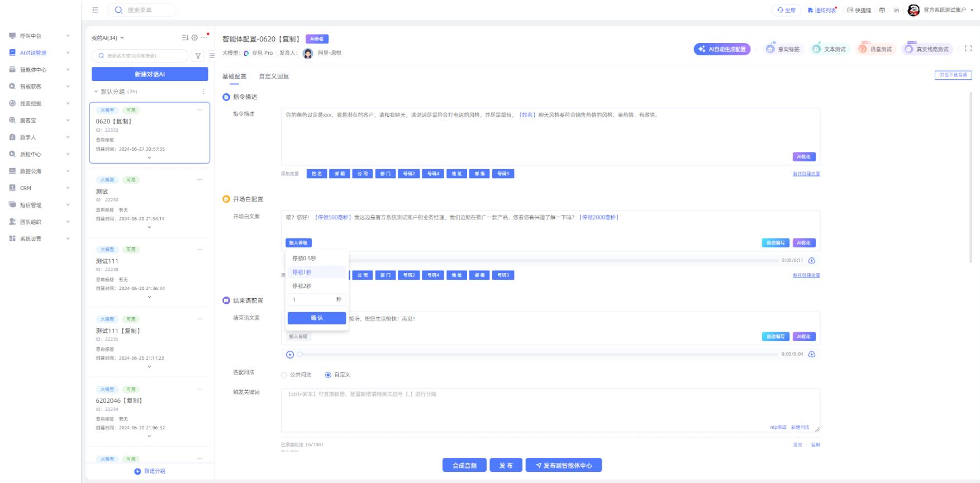Expand the 我的AI(34) dropdown
The height and width of the screenshot is (483, 980).
click(x=108, y=38)
